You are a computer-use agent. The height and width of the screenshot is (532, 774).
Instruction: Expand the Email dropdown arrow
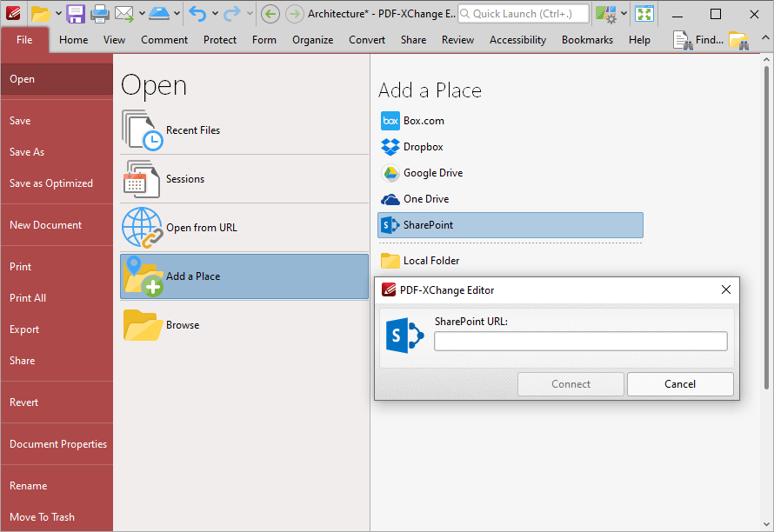(142, 14)
